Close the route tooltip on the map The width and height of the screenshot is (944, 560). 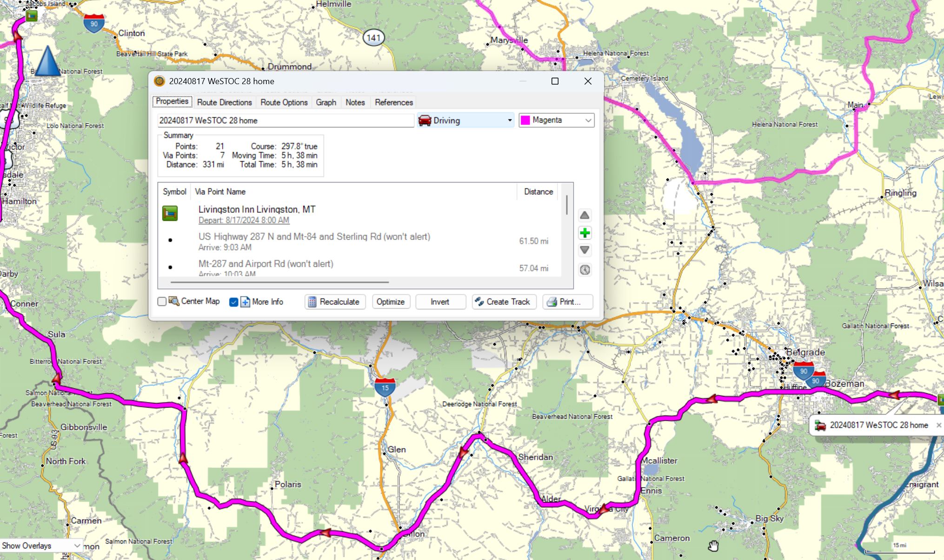click(x=938, y=425)
